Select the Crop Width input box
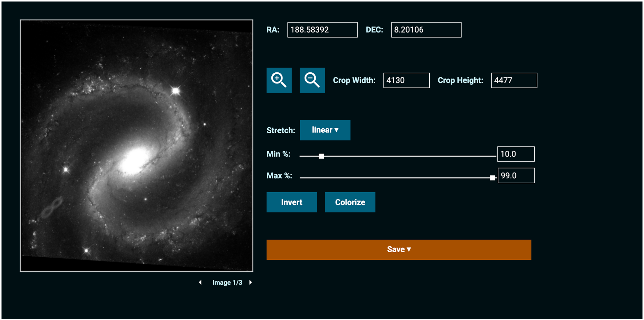The image size is (644, 320). pos(406,80)
